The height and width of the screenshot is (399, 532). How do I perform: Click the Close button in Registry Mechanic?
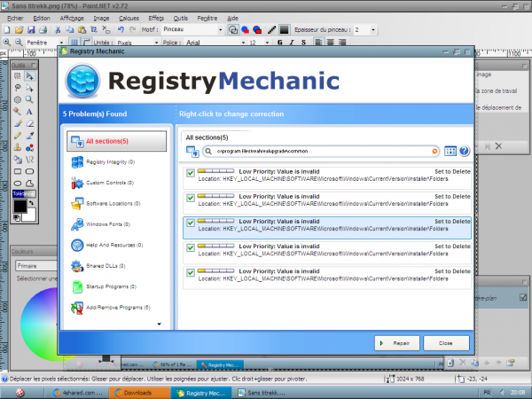(x=446, y=342)
